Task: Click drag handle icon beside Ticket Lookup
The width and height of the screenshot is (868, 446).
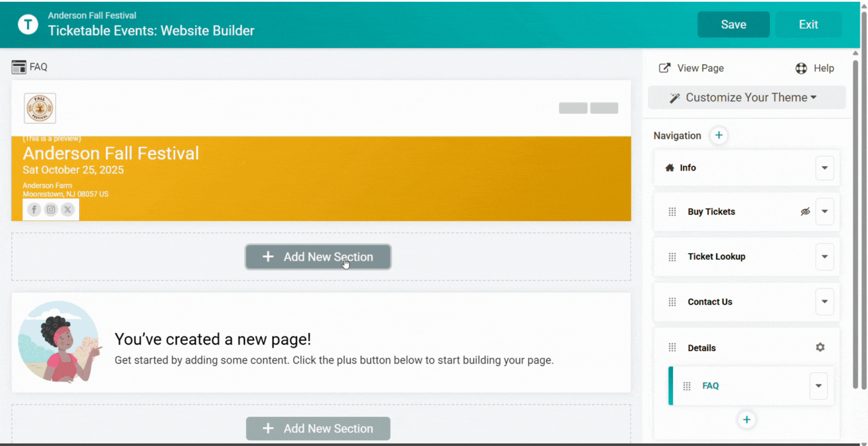Action: [x=672, y=256]
